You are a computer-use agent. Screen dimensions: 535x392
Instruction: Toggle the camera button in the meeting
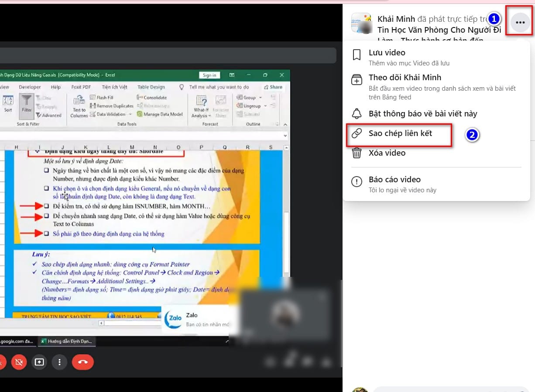19,362
